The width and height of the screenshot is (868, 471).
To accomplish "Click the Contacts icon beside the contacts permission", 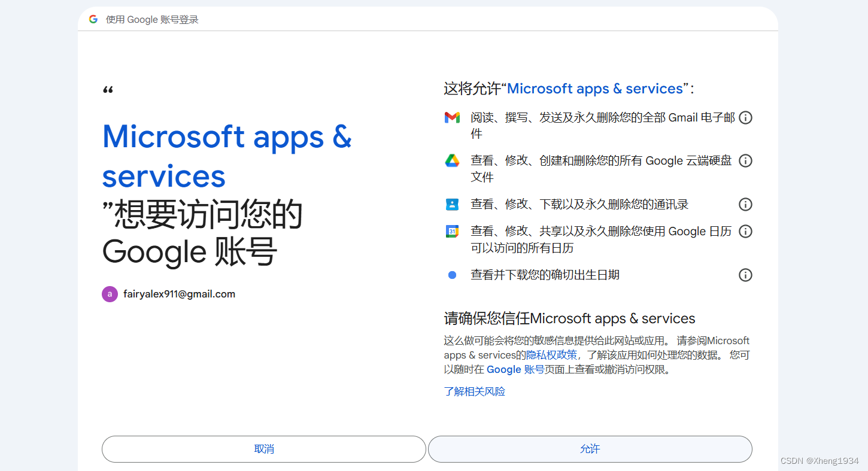I will pyautogui.click(x=452, y=205).
